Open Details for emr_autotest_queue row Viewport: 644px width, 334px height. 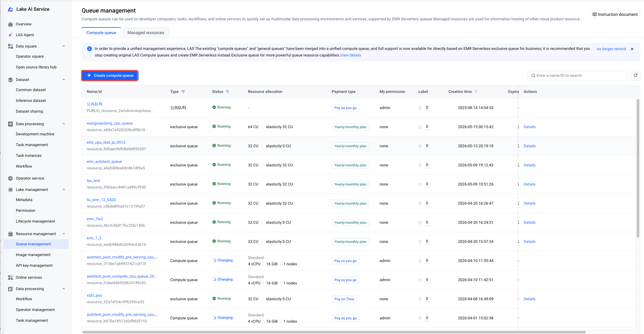coord(529,165)
